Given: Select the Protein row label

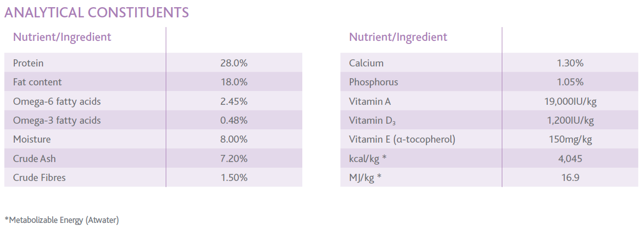Looking at the screenshot, I should coord(28,63).
